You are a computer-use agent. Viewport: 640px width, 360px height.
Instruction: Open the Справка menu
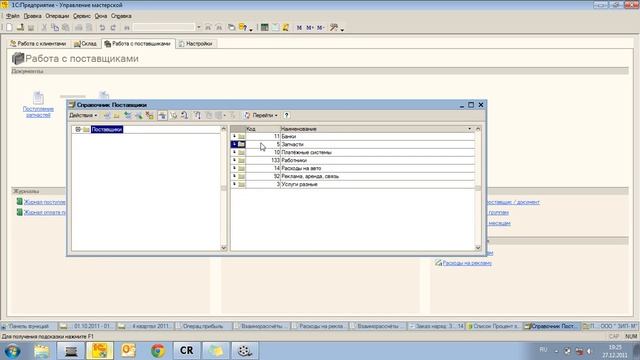coord(121,16)
